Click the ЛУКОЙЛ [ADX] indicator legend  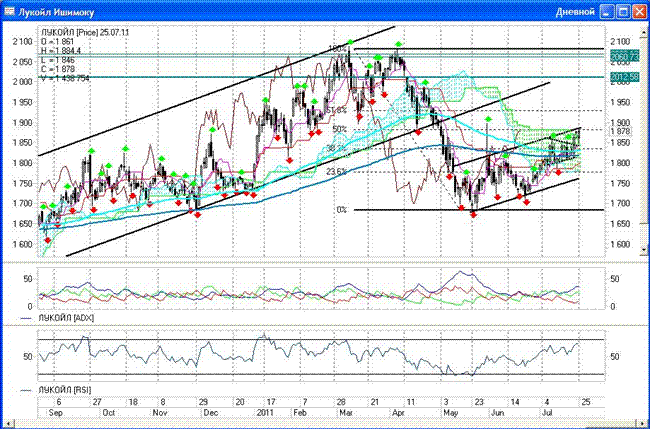pyautogui.click(x=66, y=318)
